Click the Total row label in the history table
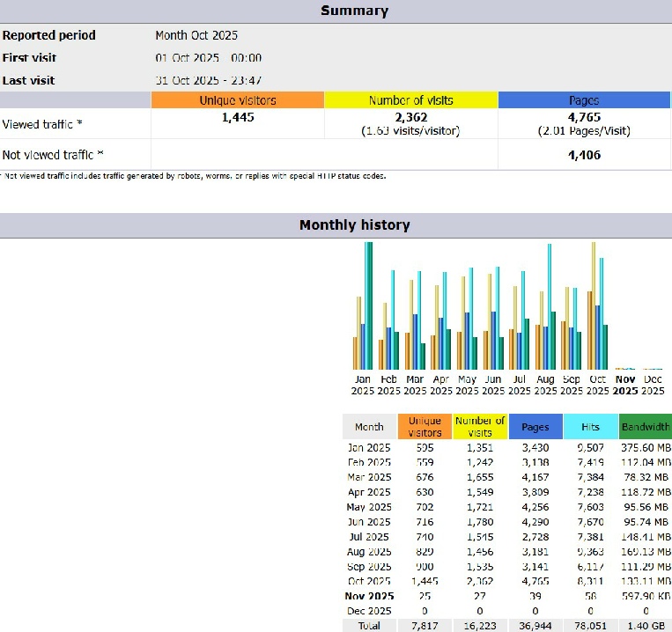This screenshot has width=672, height=632. [x=369, y=625]
